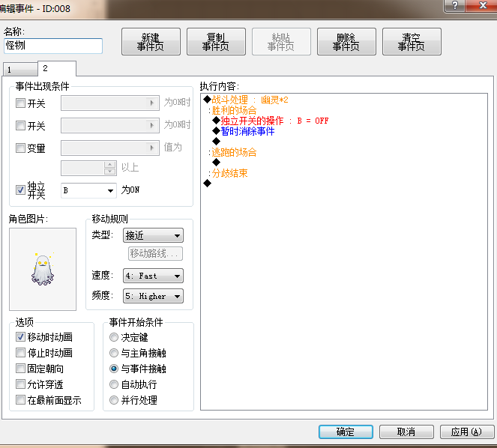The width and height of the screenshot is (497, 448).
Task: Select the 战斗处理：幽灵*2 command line
Action: [x=246, y=100]
